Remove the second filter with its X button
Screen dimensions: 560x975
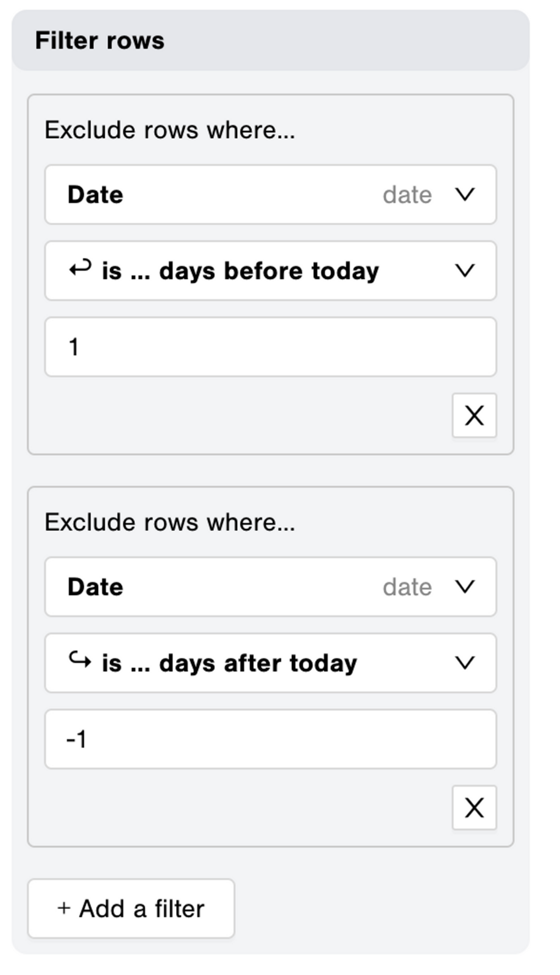coord(474,808)
